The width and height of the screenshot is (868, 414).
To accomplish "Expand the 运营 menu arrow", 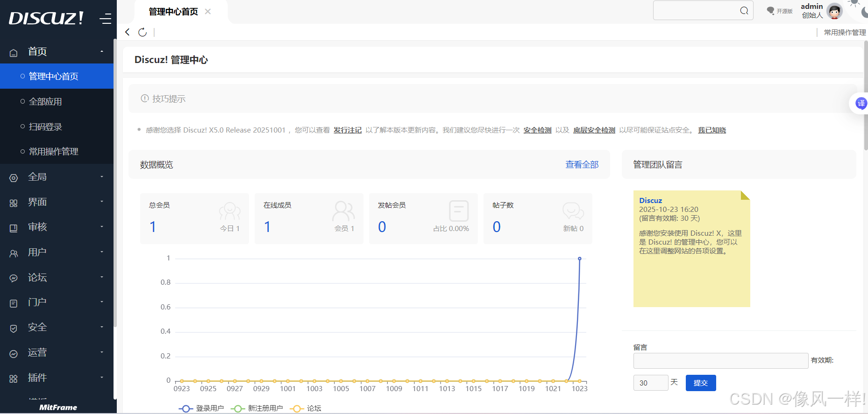I will pos(102,352).
